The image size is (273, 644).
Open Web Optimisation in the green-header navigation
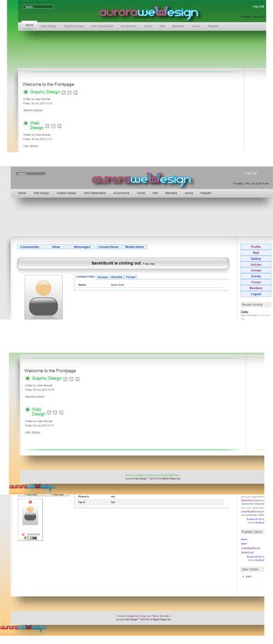click(x=102, y=26)
